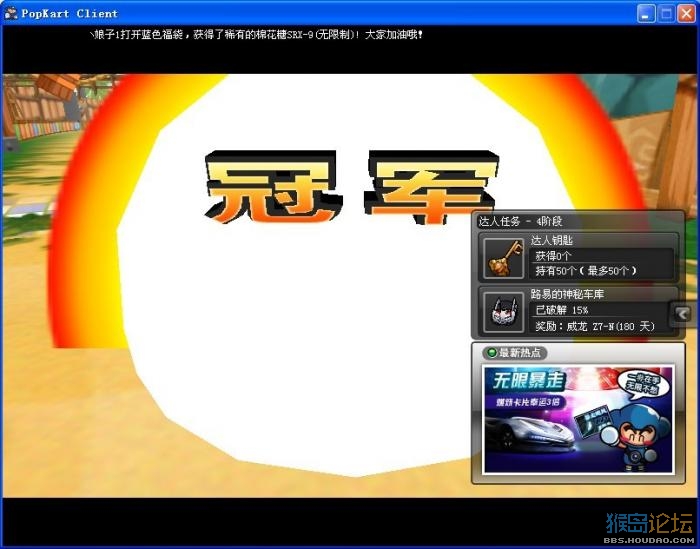
Task: Click the 冠军 champion banner text
Action: [351, 187]
